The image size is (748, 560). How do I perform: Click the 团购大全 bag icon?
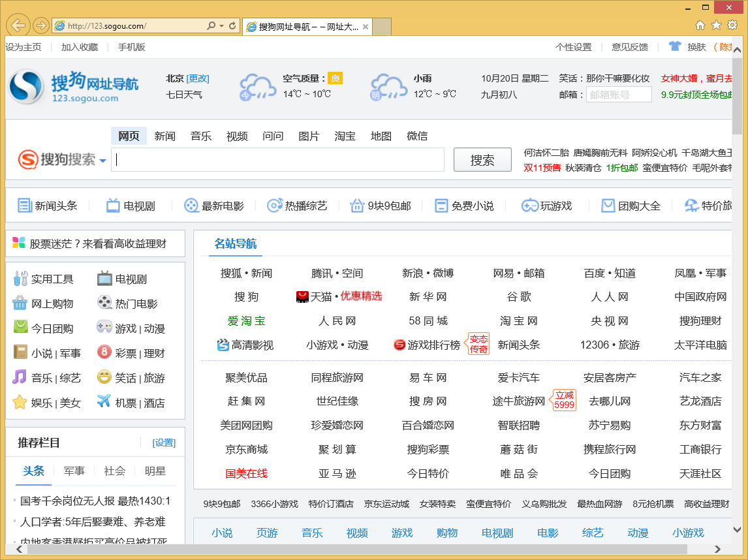click(x=608, y=206)
